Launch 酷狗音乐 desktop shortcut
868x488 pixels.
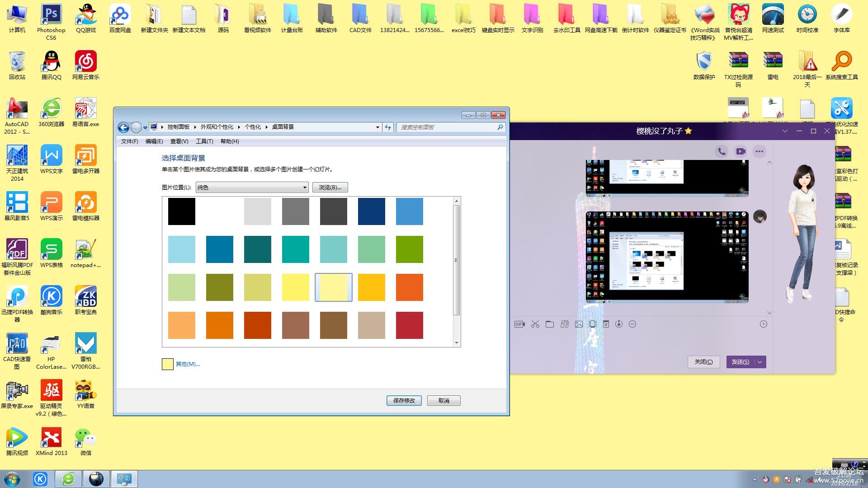[x=51, y=300]
